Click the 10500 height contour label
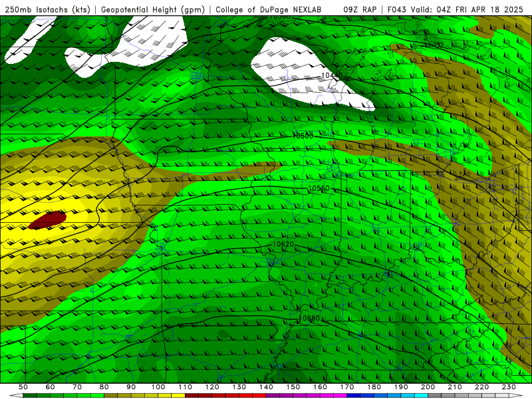Image resolution: width=532 pixels, height=399 pixels. click(x=303, y=136)
